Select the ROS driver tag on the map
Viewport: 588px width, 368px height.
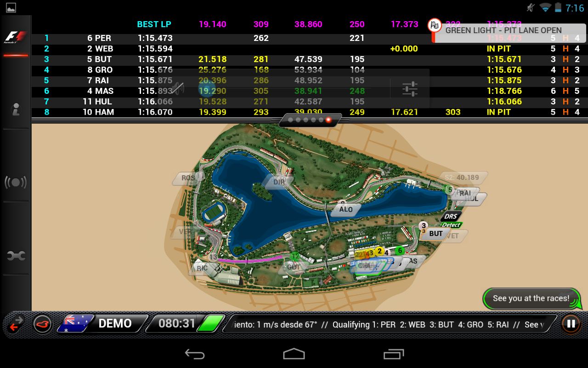[187, 178]
